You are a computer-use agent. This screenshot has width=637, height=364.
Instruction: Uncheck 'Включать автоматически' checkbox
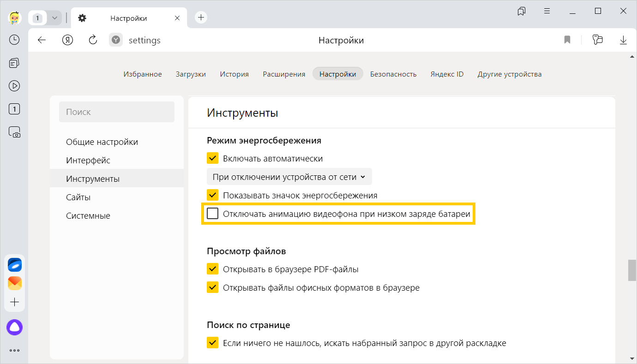coord(213,159)
